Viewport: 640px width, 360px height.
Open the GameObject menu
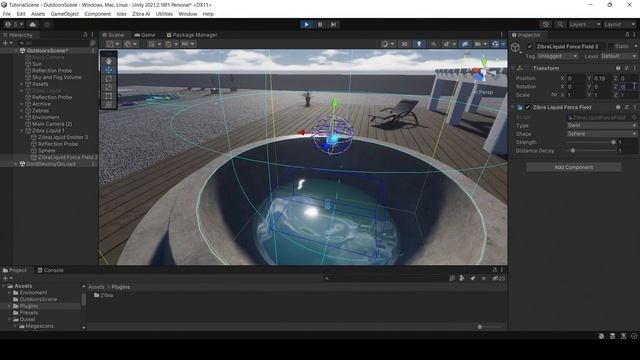tap(64, 14)
